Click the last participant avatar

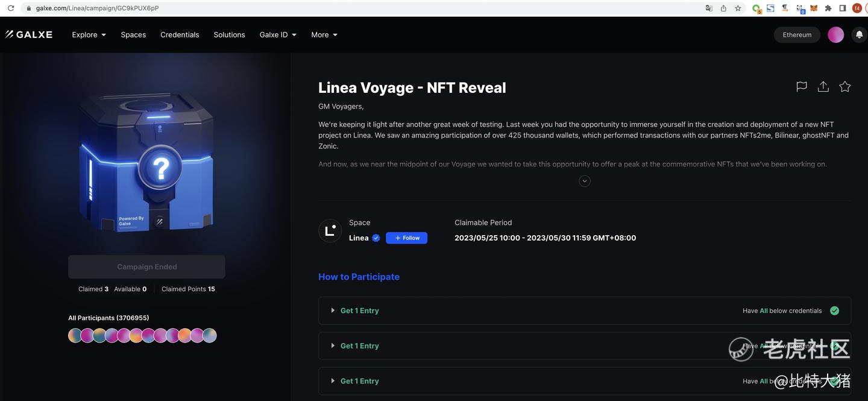pos(209,336)
